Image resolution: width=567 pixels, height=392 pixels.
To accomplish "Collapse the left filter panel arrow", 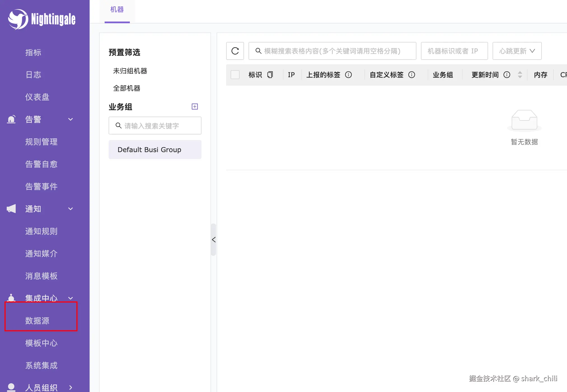I will point(214,240).
